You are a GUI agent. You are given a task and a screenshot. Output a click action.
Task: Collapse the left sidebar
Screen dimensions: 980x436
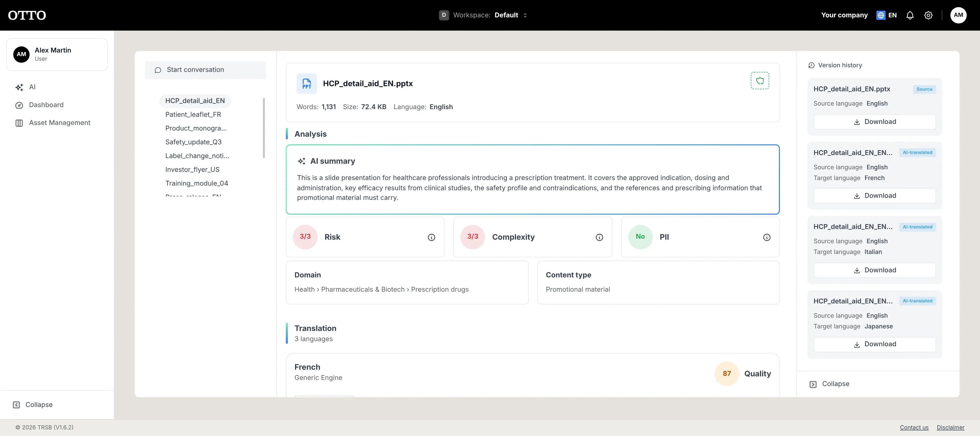(33, 405)
